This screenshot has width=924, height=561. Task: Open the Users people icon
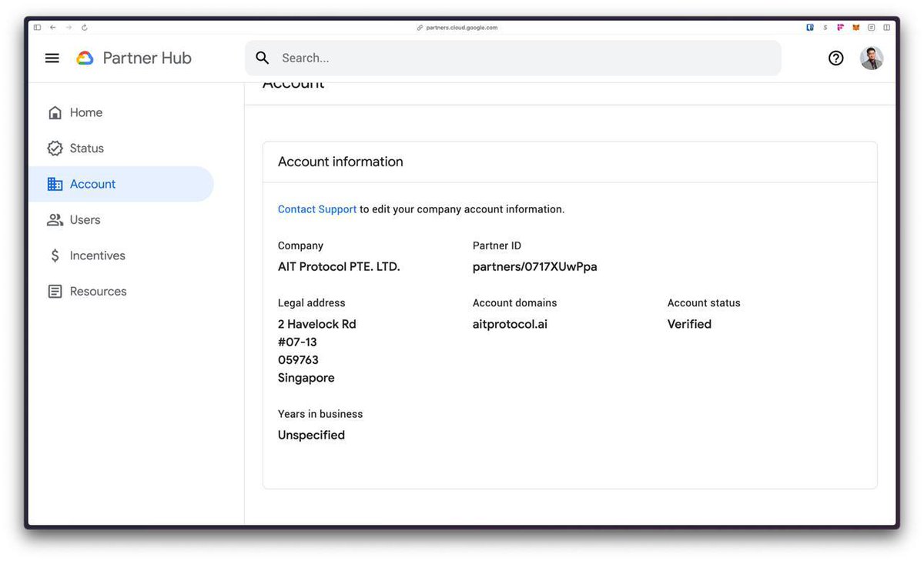pyautogui.click(x=55, y=219)
